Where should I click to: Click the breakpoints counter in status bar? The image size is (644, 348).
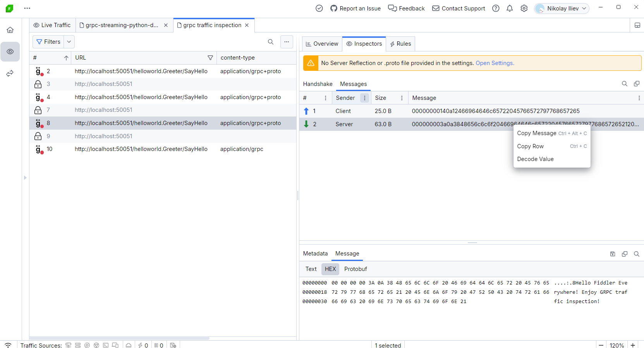coord(159,345)
